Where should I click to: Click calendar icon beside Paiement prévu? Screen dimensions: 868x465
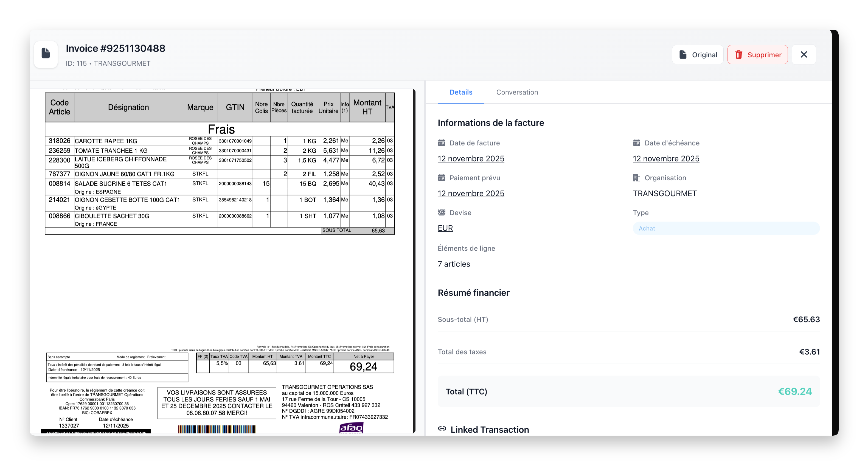tap(442, 178)
